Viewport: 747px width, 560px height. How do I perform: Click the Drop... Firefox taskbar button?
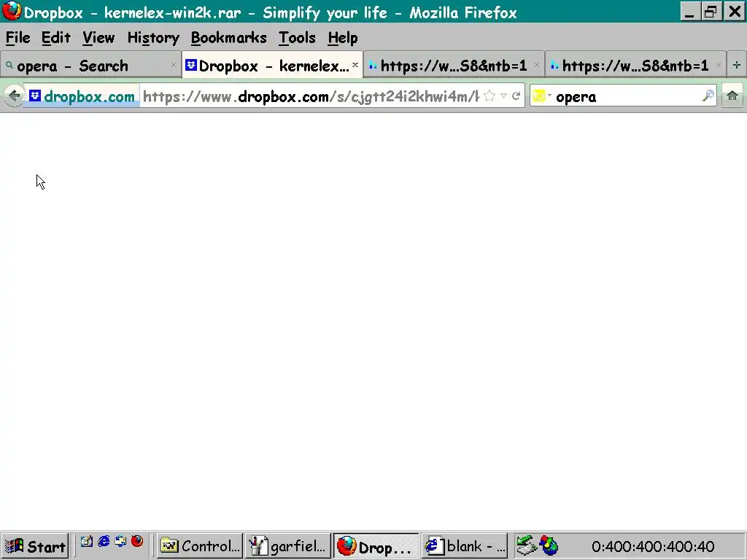click(x=376, y=546)
